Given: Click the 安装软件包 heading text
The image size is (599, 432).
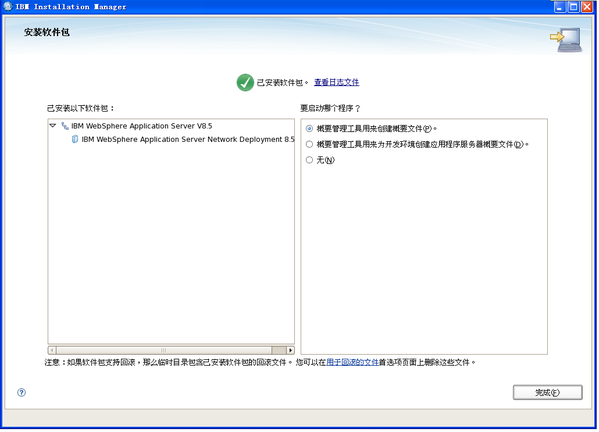Looking at the screenshot, I should pyautogui.click(x=47, y=32).
